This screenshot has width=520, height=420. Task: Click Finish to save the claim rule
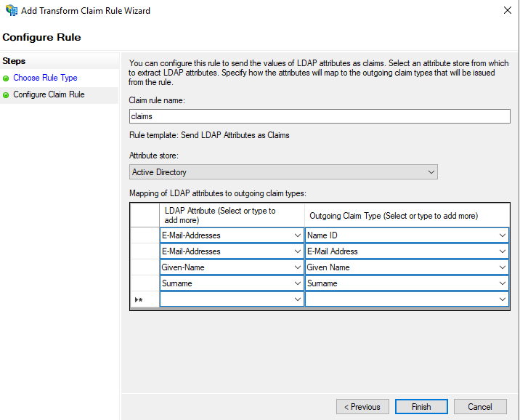click(421, 407)
